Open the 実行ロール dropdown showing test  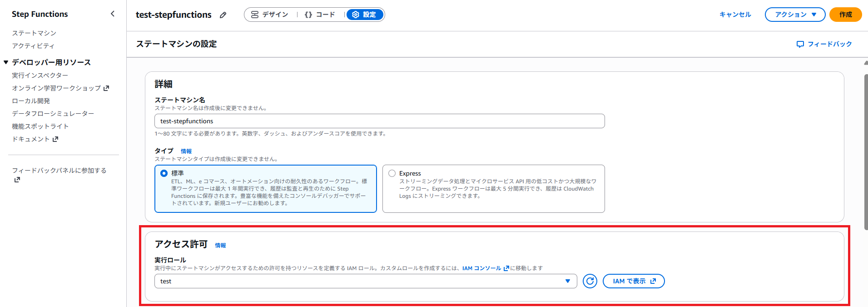[365, 281]
